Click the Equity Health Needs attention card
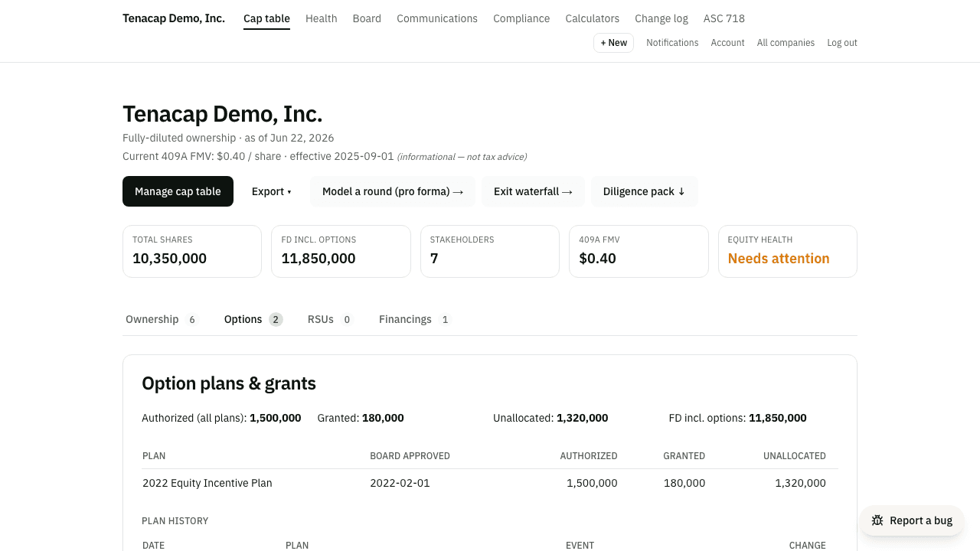 click(x=787, y=251)
